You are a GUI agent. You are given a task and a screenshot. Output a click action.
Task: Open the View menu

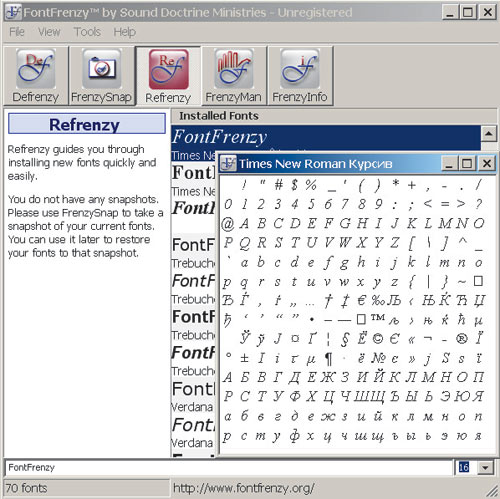click(49, 32)
